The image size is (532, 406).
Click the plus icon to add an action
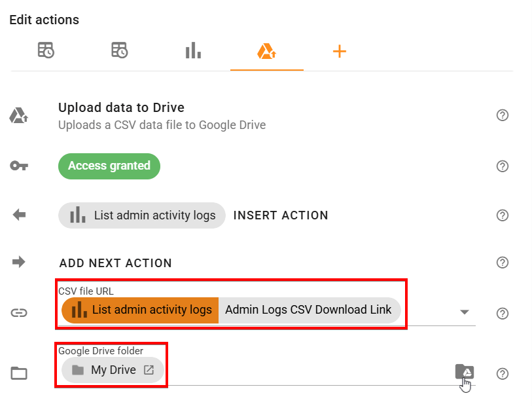340,50
